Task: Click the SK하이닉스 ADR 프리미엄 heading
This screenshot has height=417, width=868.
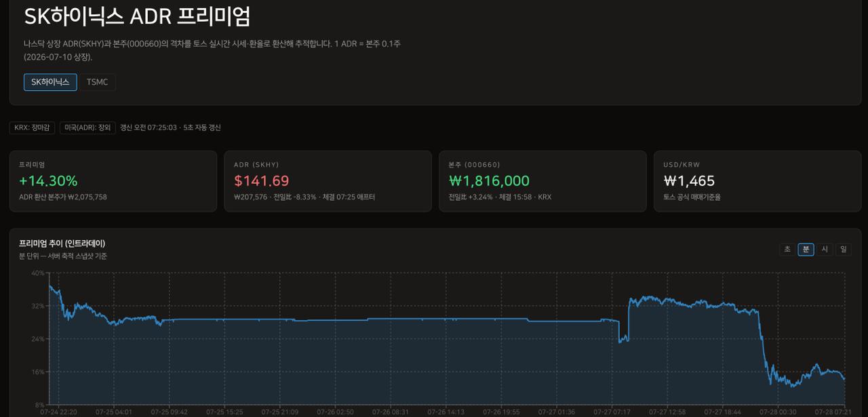Action: (x=137, y=16)
